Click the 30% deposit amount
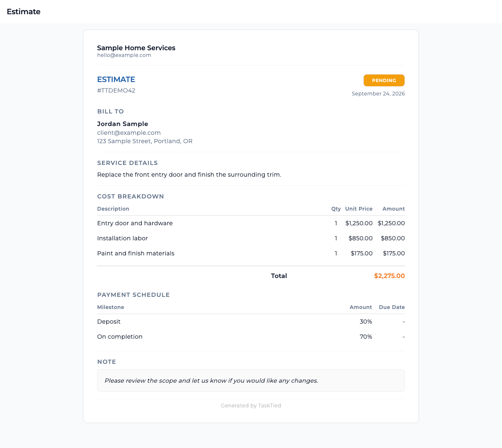 [x=366, y=322]
